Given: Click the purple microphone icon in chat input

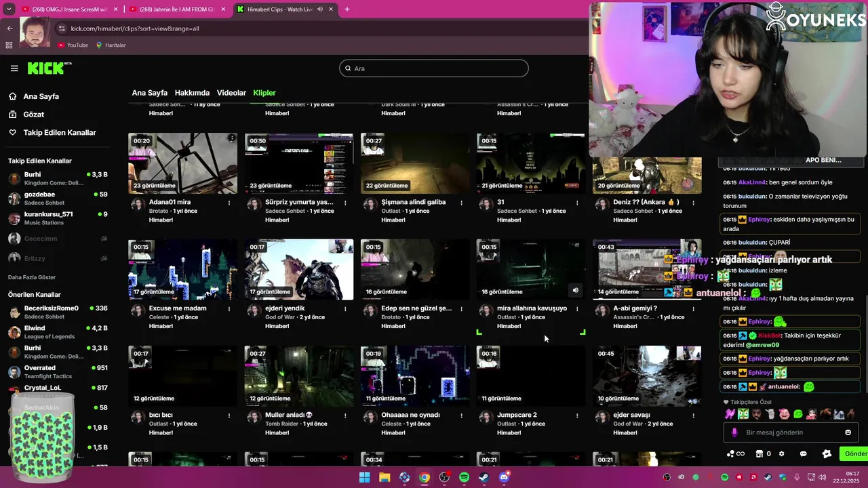Looking at the screenshot, I should point(734,432).
